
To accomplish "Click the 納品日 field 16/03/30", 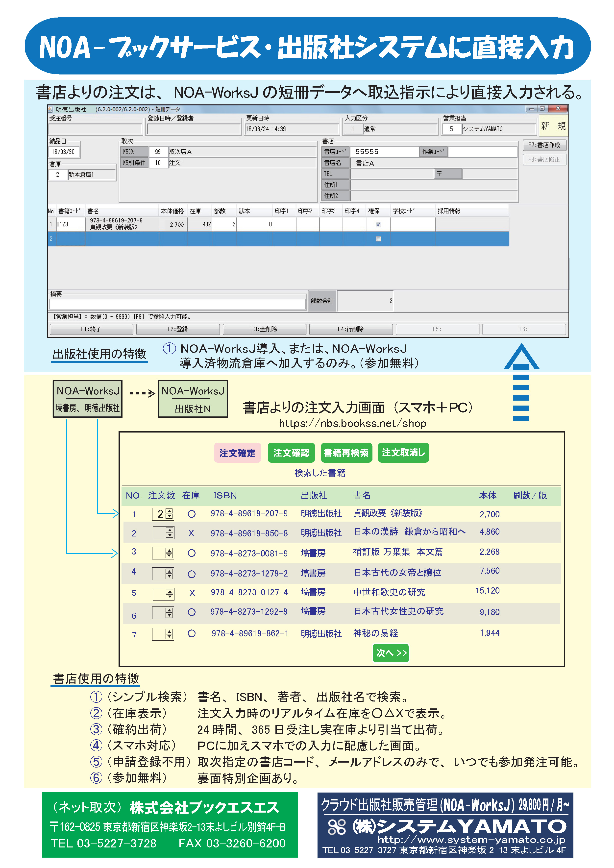I will point(64,152).
